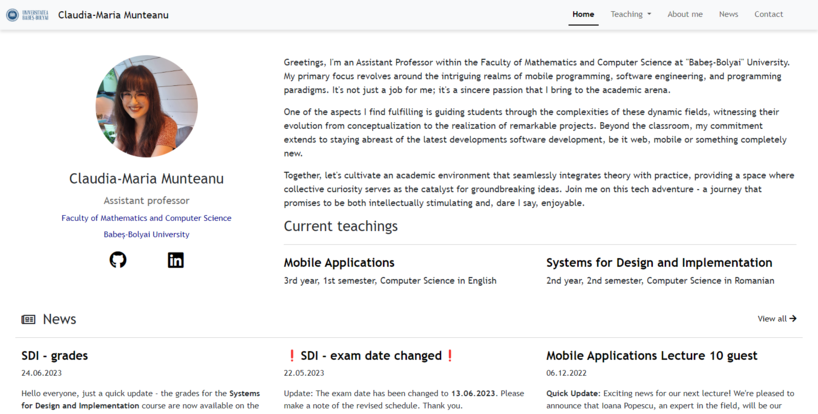Screen dimensions: 818x414
Task: Open the SDI - grades news post
Action: coord(55,356)
